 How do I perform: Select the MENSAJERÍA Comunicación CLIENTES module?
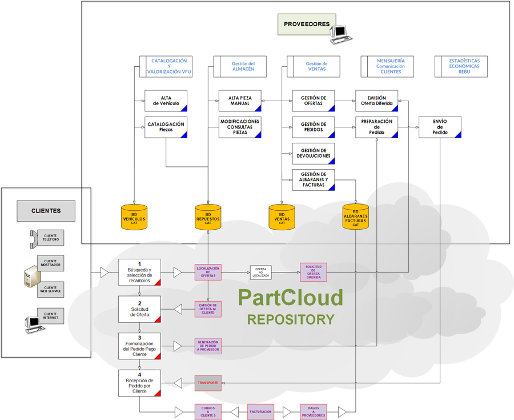coord(387,66)
